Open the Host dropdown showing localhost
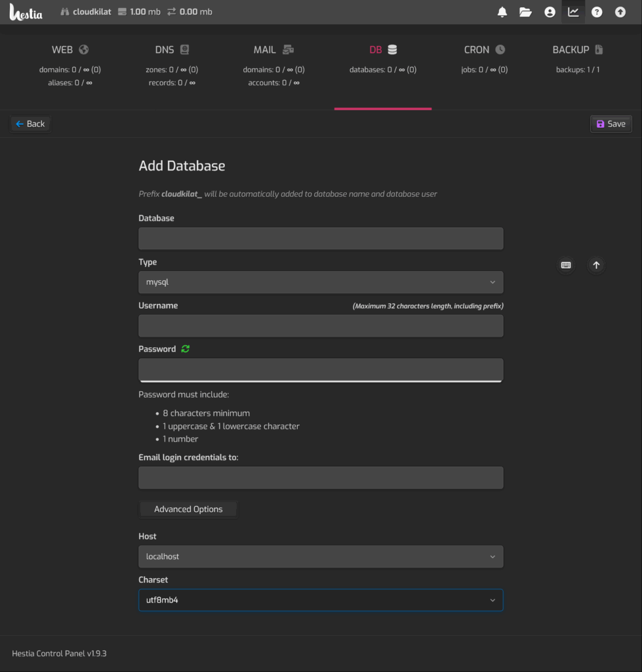The width and height of the screenshot is (642, 672). 321,556
